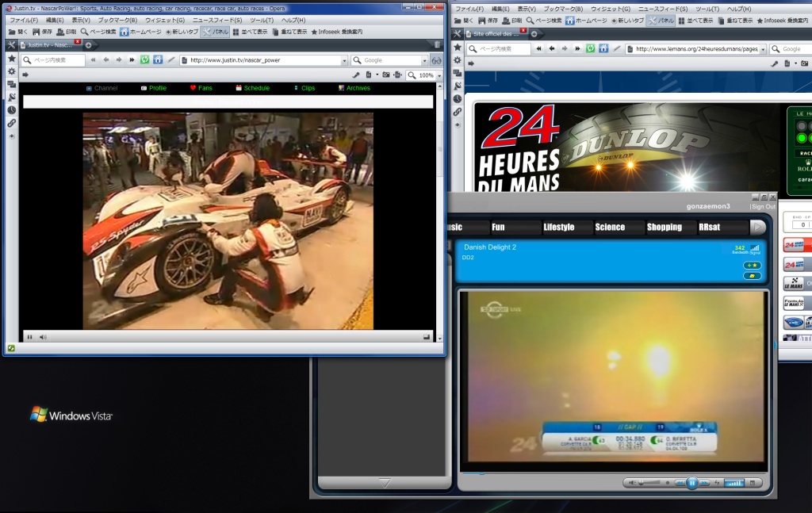The image size is (812, 513).
Task: Go to home page in Le Mans window address bar
Action: point(603,48)
